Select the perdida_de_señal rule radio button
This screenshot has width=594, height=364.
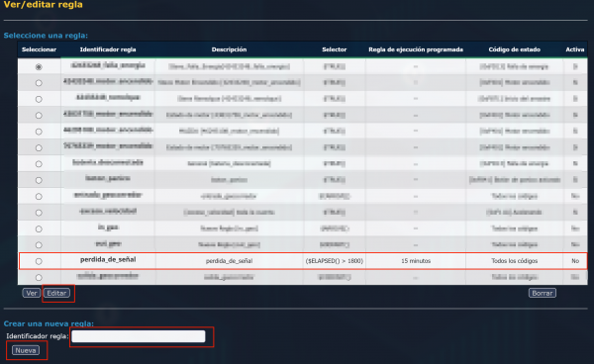(39, 261)
